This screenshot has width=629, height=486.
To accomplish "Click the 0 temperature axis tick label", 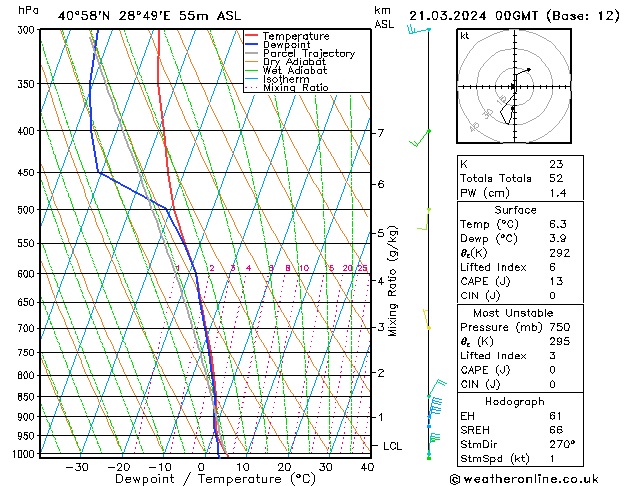I will click(x=202, y=467).
